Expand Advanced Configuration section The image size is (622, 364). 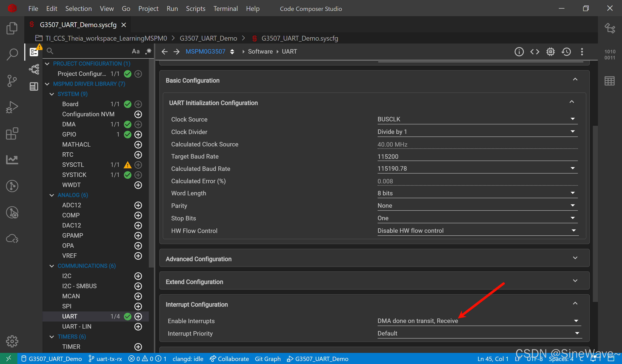pyautogui.click(x=575, y=258)
